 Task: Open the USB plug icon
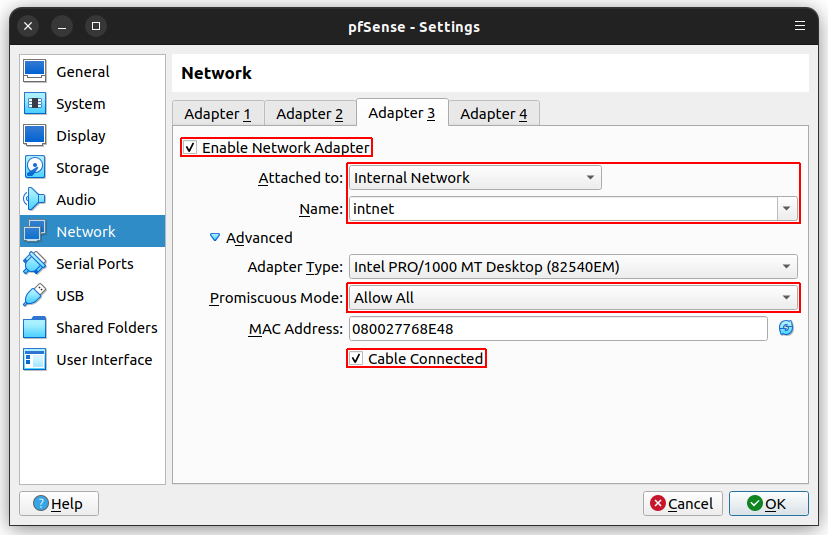point(34,296)
